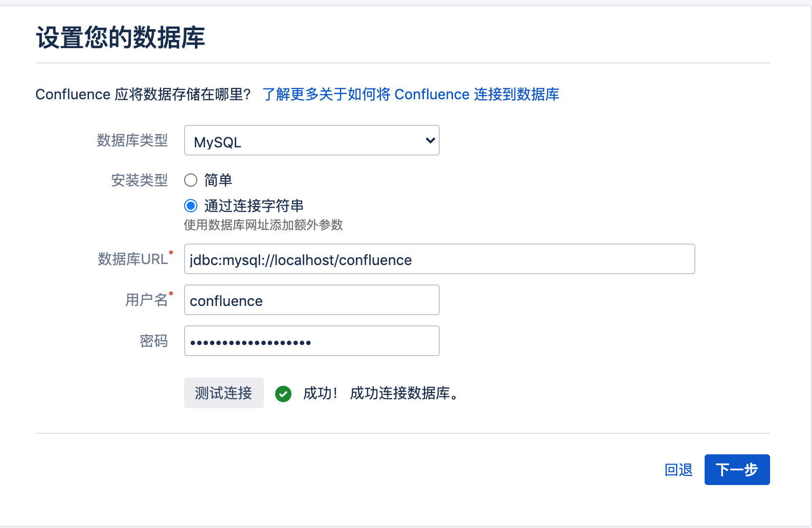Click the green success checkmark icon

pyautogui.click(x=283, y=393)
